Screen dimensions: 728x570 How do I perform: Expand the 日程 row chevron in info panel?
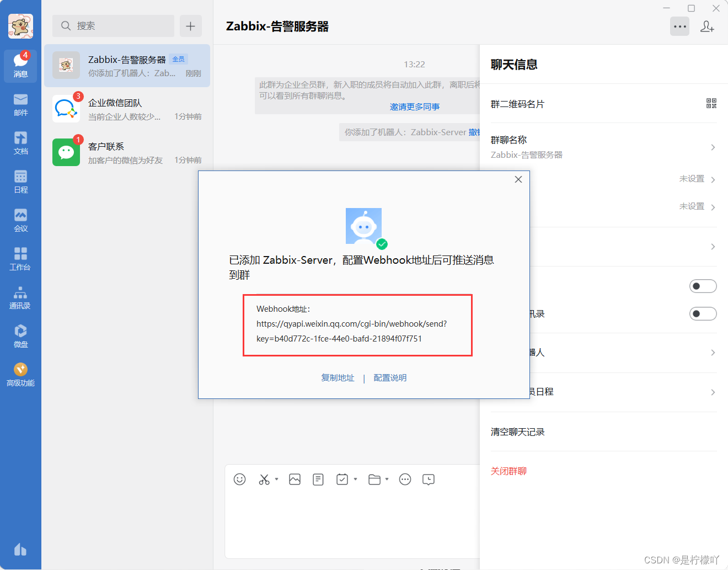click(713, 392)
